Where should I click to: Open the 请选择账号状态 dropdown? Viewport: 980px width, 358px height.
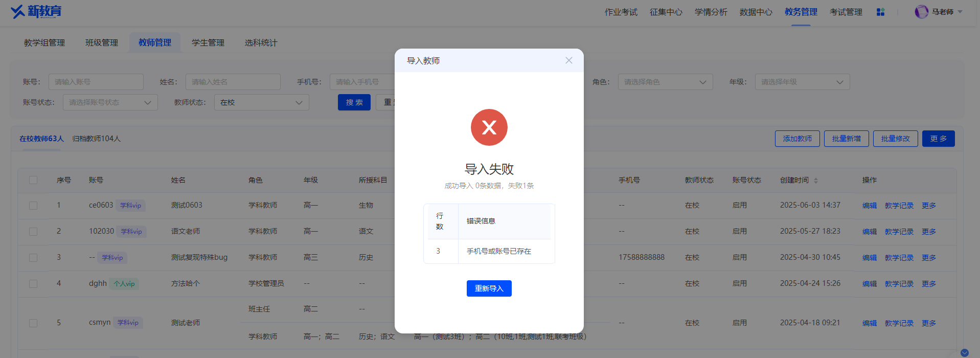pos(110,102)
